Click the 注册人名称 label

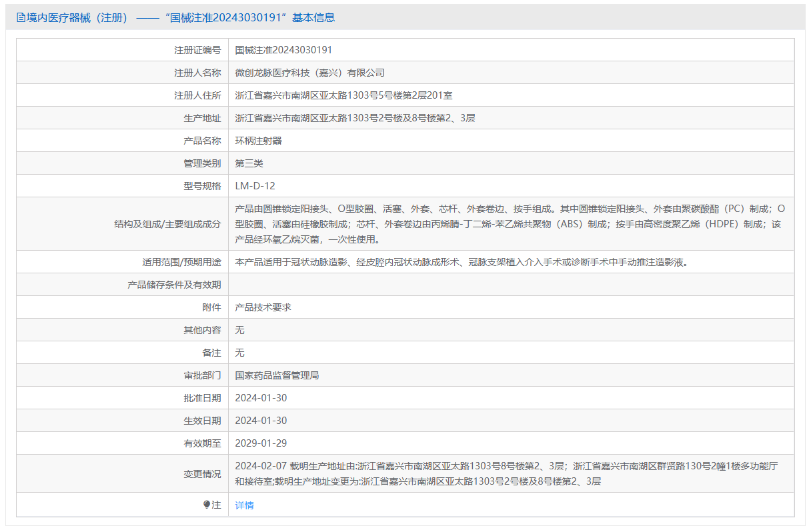(197, 73)
